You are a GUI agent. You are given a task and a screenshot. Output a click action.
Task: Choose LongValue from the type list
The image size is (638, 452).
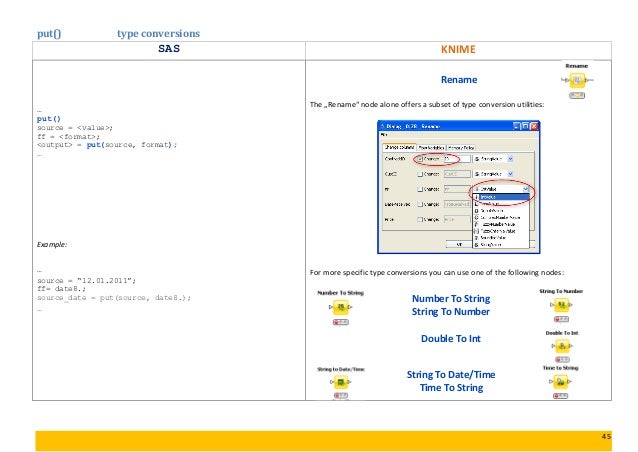click(501, 204)
